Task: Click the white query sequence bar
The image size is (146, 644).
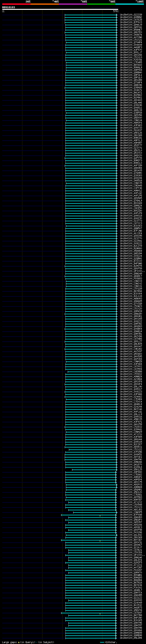Action: (x=60, y=9)
